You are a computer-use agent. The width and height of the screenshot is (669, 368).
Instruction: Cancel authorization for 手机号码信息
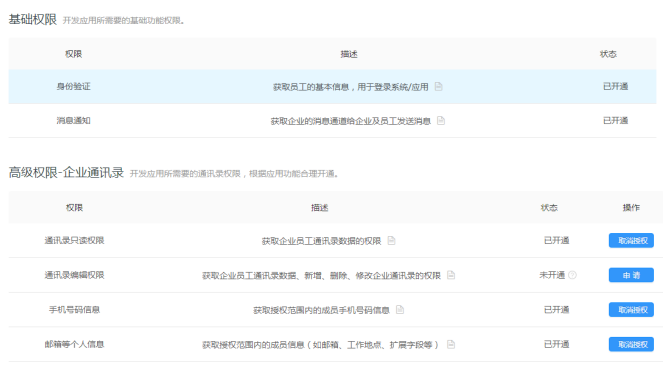pyautogui.click(x=631, y=310)
